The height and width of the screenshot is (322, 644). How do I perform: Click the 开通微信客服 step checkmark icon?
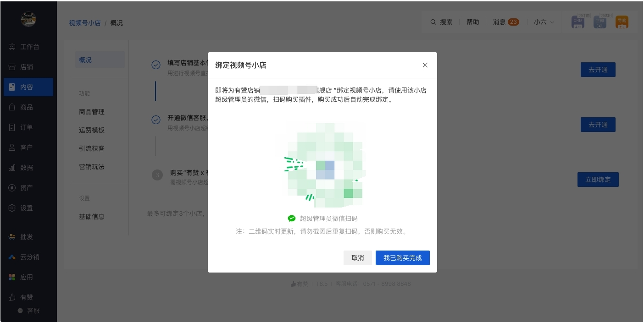156,120
